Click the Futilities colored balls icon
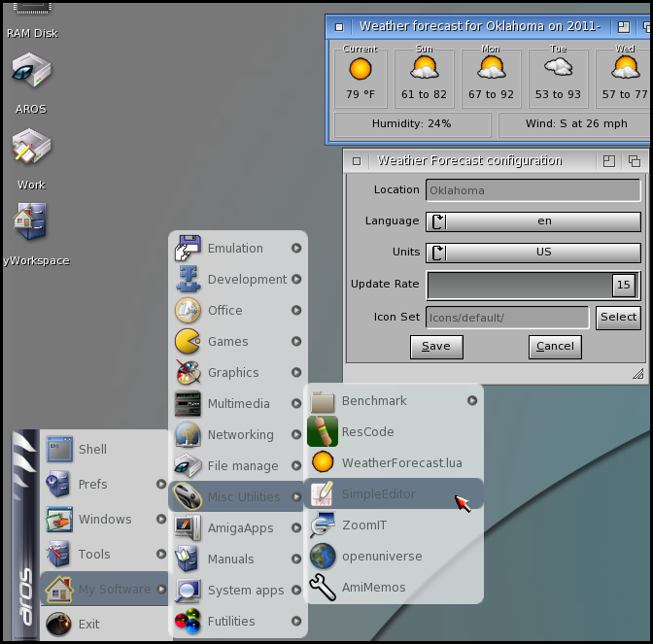This screenshot has height=644, width=653. (x=188, y=621)
